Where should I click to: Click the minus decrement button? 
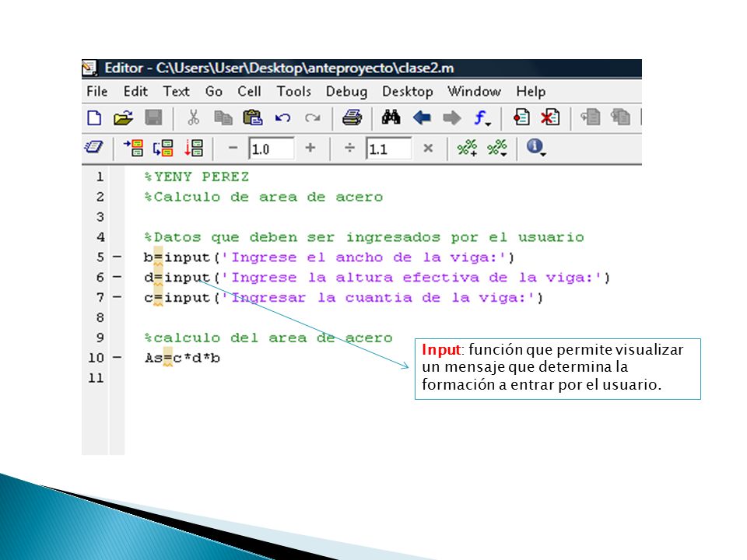pos(233,148)
